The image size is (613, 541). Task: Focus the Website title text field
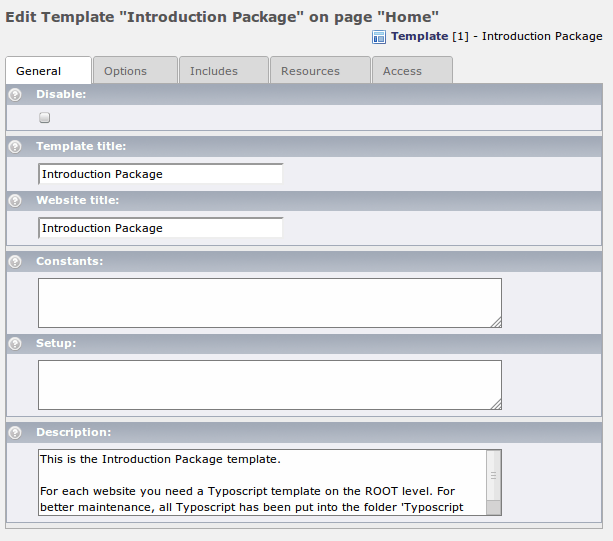point(160,228)
